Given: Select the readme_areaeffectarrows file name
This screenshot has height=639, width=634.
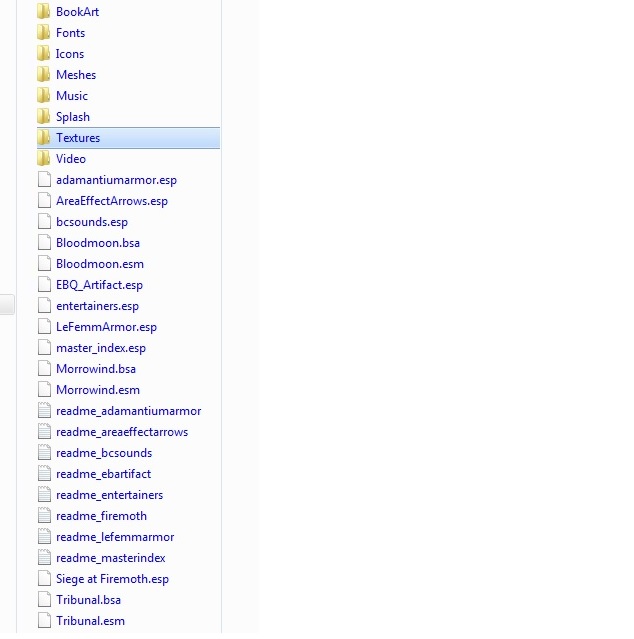Looking at the screenshot, I should pyautogui.click(x=122, y=432).
